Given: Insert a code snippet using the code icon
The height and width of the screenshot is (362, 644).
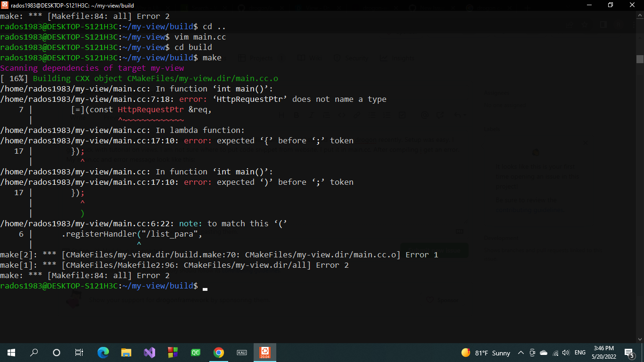Looking at the screenshot, I should 343,115.
